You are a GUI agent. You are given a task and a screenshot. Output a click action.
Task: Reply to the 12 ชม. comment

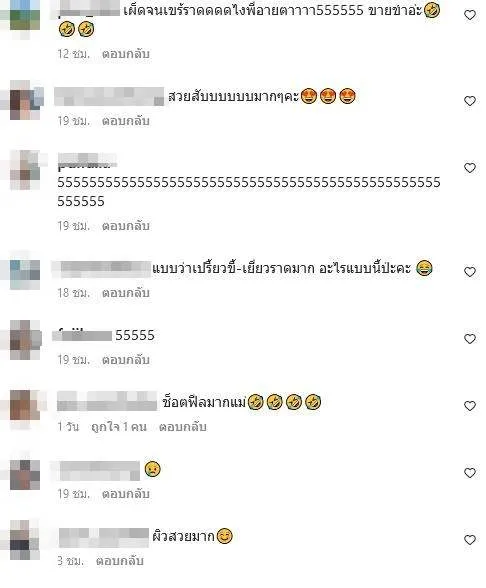tap(126, 54)
